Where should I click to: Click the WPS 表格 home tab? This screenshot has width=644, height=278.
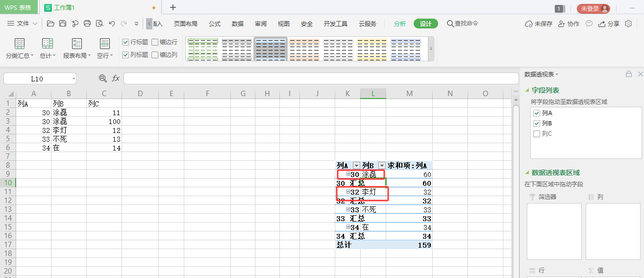(x=19, y=7)
